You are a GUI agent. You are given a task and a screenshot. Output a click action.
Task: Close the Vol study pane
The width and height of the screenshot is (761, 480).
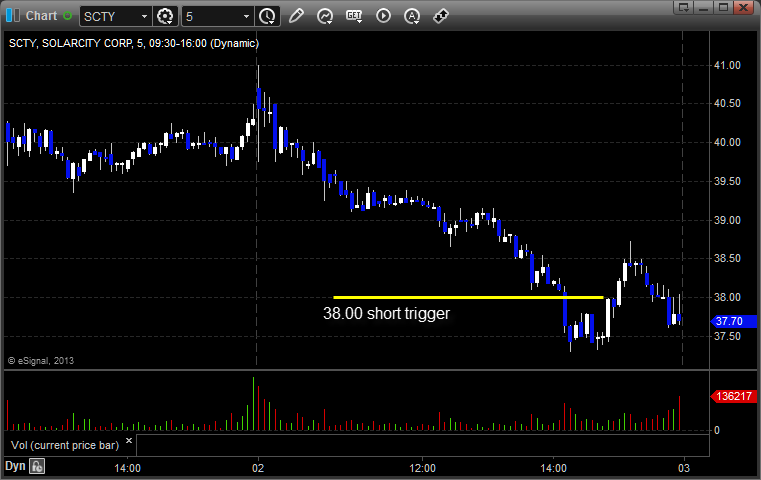[x=129, y=441]
